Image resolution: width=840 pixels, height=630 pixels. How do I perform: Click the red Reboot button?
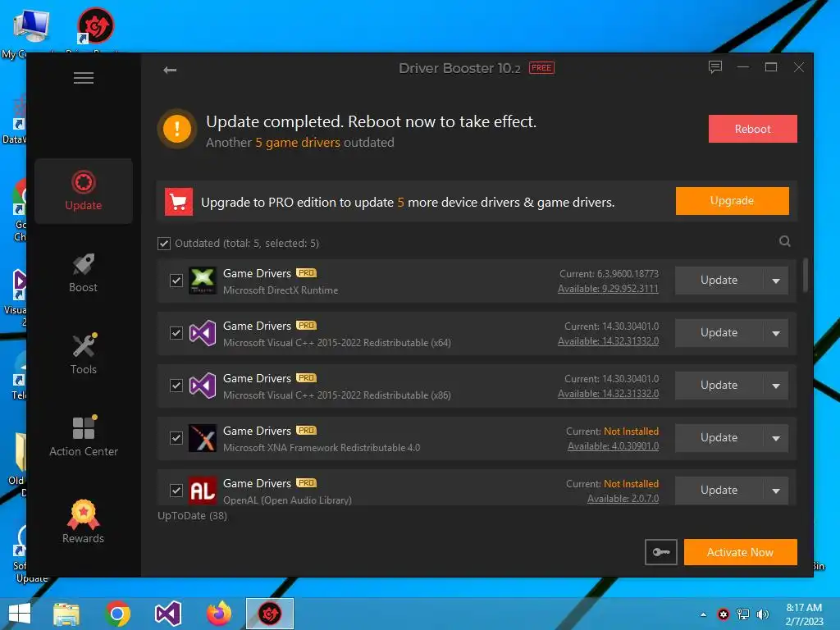tap(753, 129)
